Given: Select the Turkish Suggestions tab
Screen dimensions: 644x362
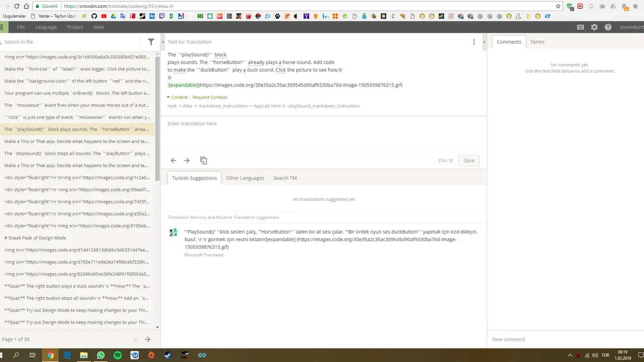Looking at the screenshot, I should [194, 178].
